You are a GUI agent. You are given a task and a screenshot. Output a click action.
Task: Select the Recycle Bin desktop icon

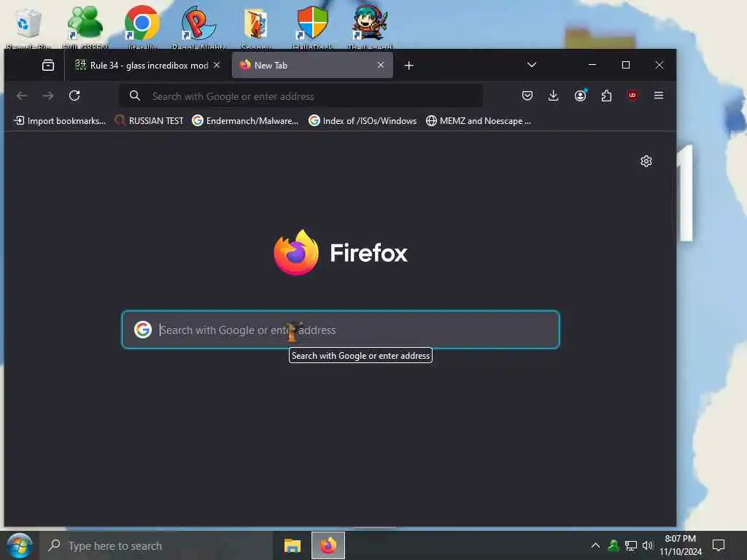[x=28, y=27]
